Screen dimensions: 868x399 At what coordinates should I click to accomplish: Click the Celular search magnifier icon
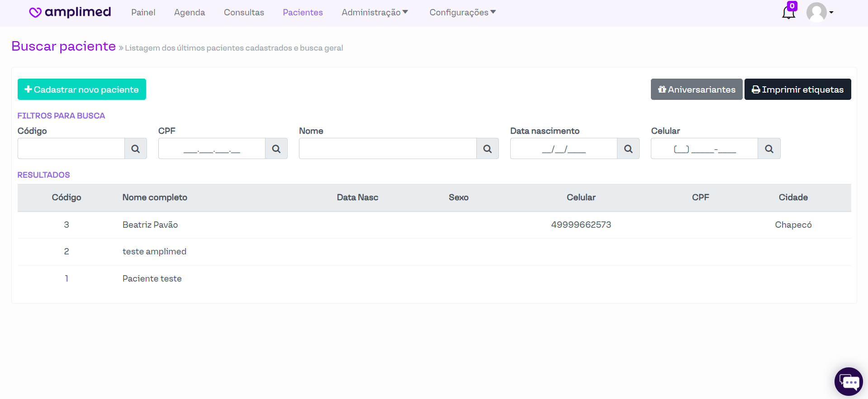pyautogui.click(x=768, y=149)
